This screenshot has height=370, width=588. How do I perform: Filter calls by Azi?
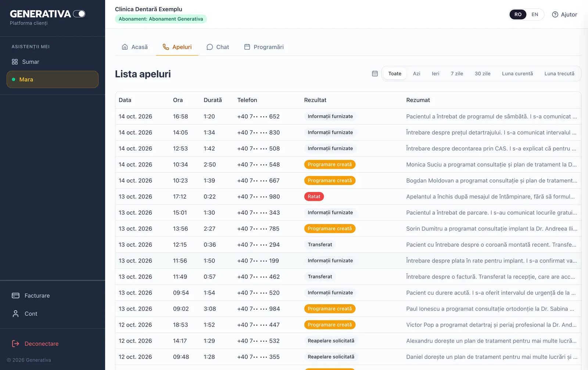(x=416, y=74)
